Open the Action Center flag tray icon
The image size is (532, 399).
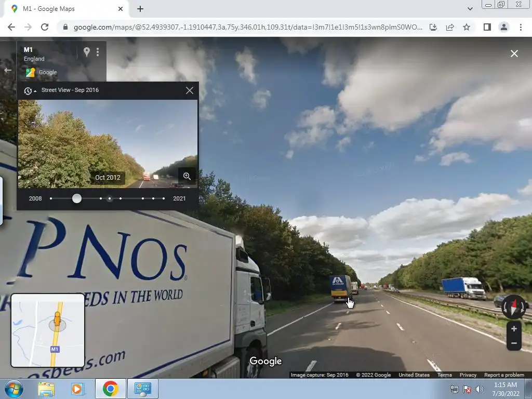coord(467,389)
